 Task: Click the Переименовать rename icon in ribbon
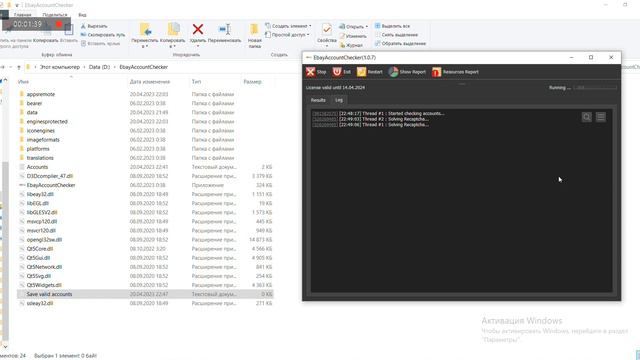(x=224, y=29)
